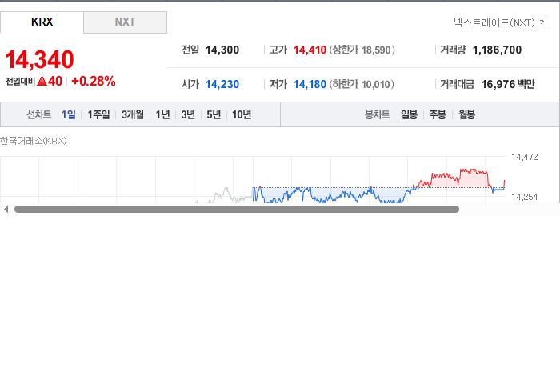This screenshot has width=560, height=392.
Task: Switch to the KRX tab
Action: coord(42,22)
